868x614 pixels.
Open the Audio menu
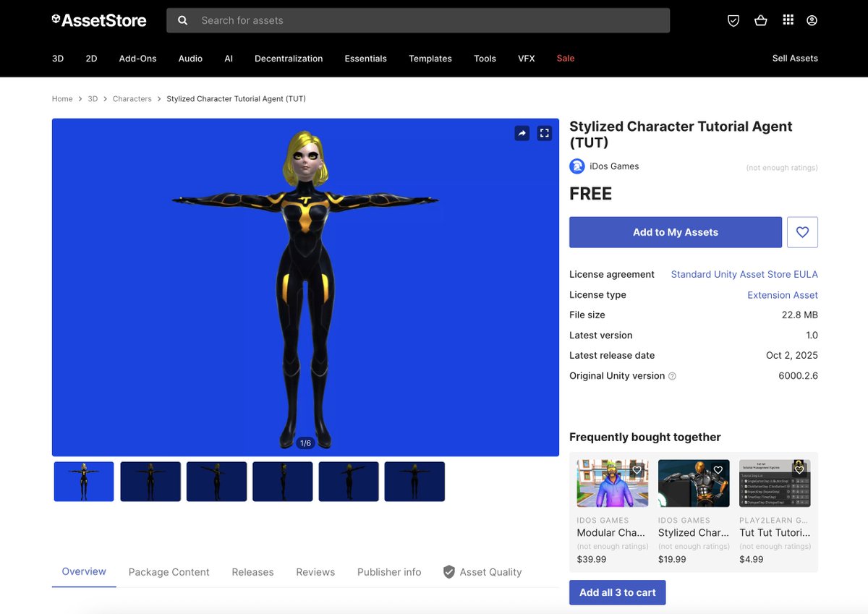coord(190,59)
